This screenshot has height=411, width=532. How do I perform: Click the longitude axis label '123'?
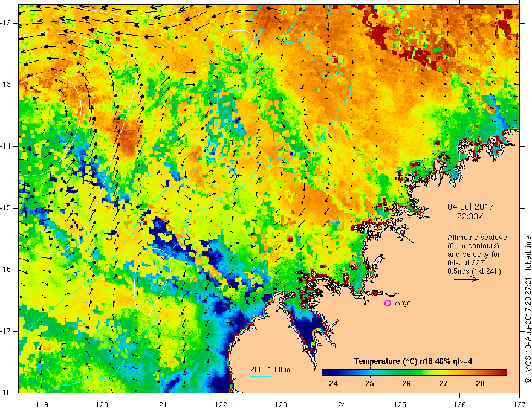point(281,404)
